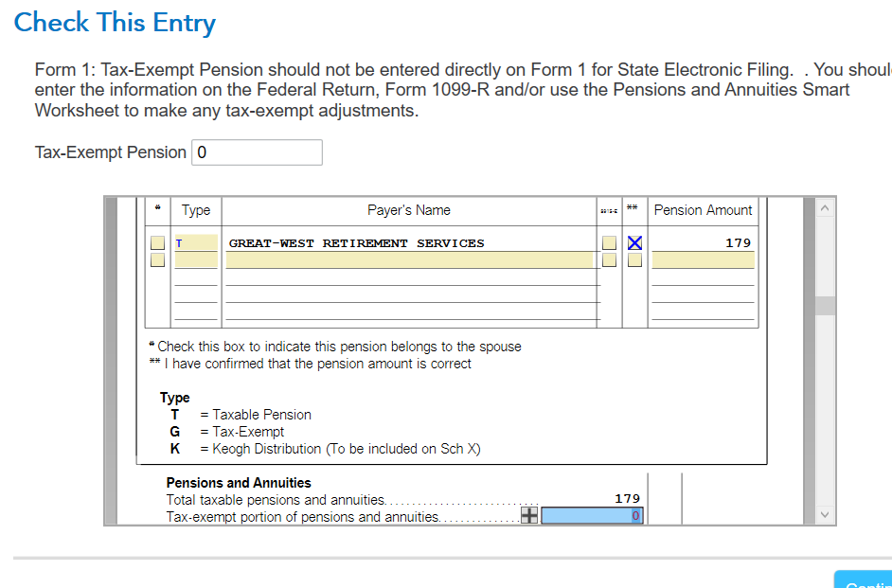
Task: Toggle middle column checkbox on second row
Action: click(x=609, y=259)
